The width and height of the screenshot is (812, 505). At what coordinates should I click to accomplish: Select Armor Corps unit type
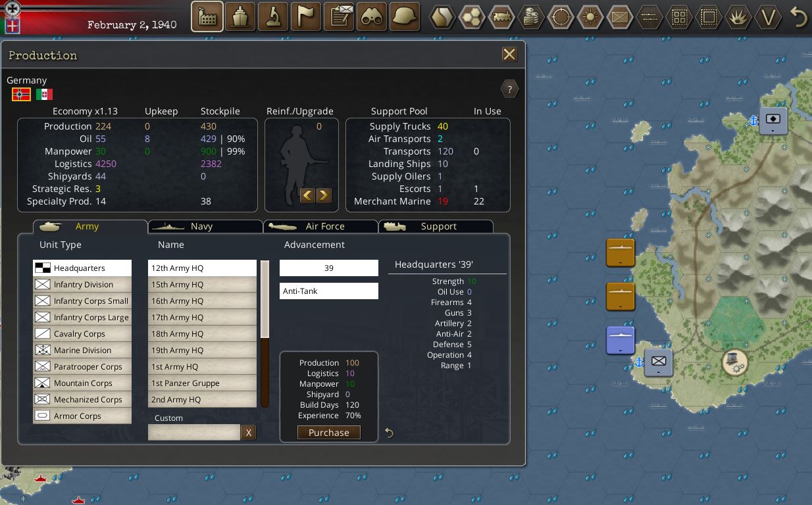click(82, 416)
